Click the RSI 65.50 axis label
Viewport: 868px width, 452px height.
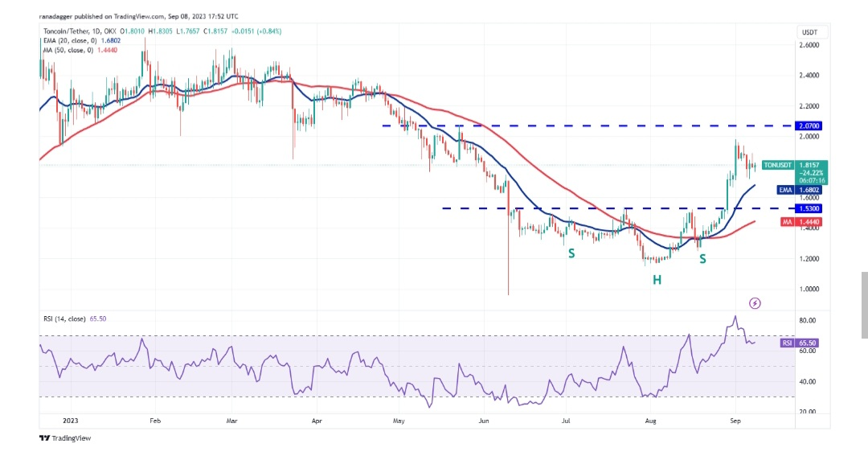point(799,343)
